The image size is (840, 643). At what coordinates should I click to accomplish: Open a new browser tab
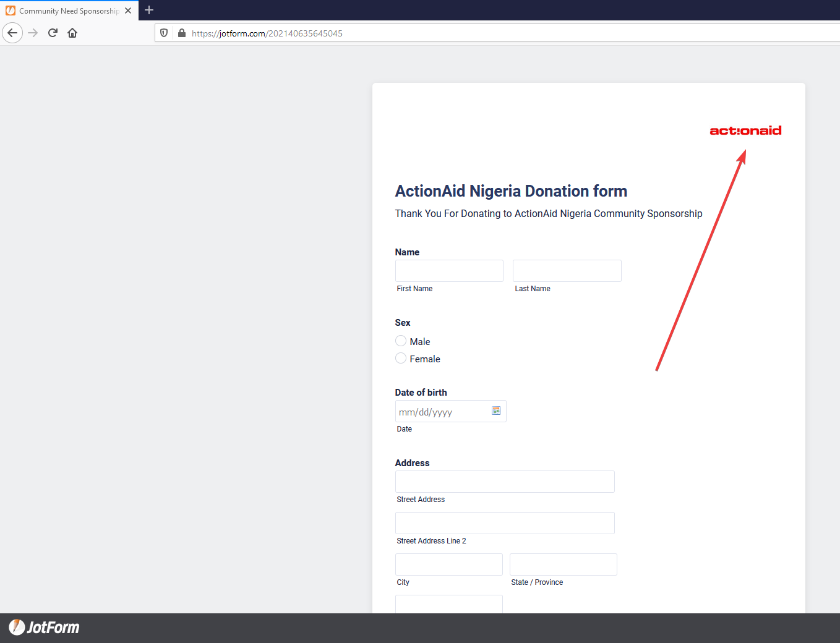(x=148, y=10)
